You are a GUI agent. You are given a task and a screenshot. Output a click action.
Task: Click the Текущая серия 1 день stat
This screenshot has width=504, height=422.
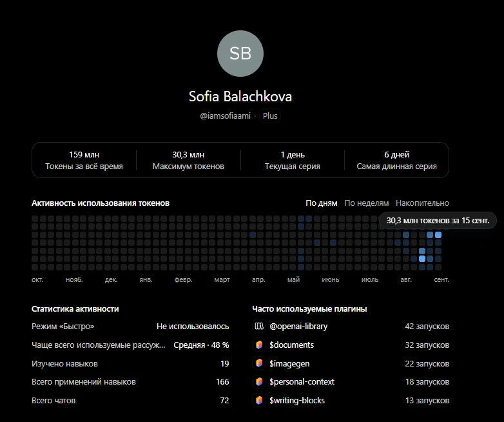(293, 160)
